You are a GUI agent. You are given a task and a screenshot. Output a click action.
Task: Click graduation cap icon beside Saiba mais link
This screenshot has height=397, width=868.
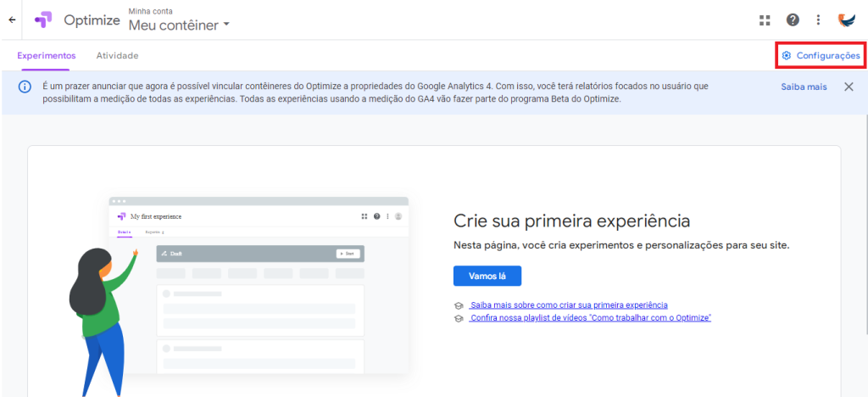click(459, 305)
